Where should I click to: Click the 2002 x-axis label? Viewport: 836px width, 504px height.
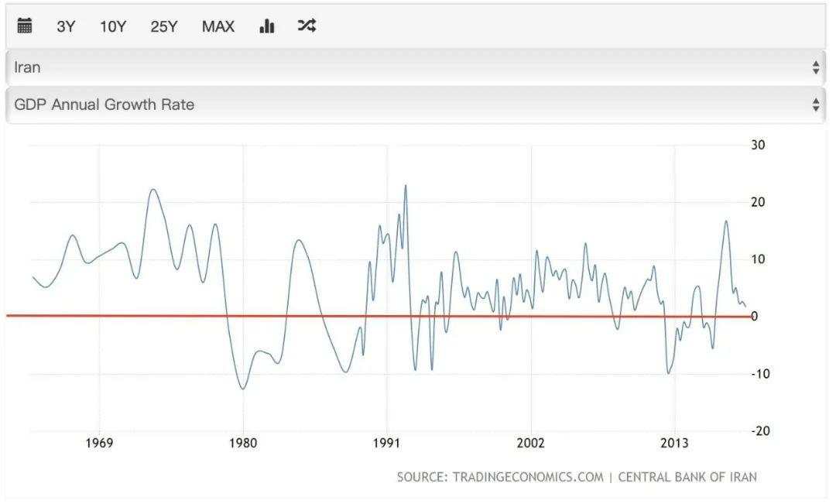[x=531, y=443]
